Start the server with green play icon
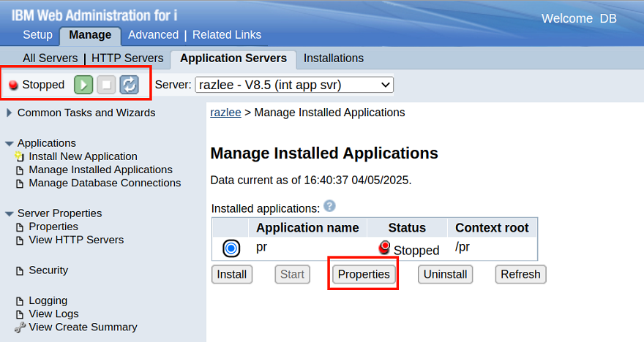The width and height of the screenshot is (644, 342). [x=83, y=85]
